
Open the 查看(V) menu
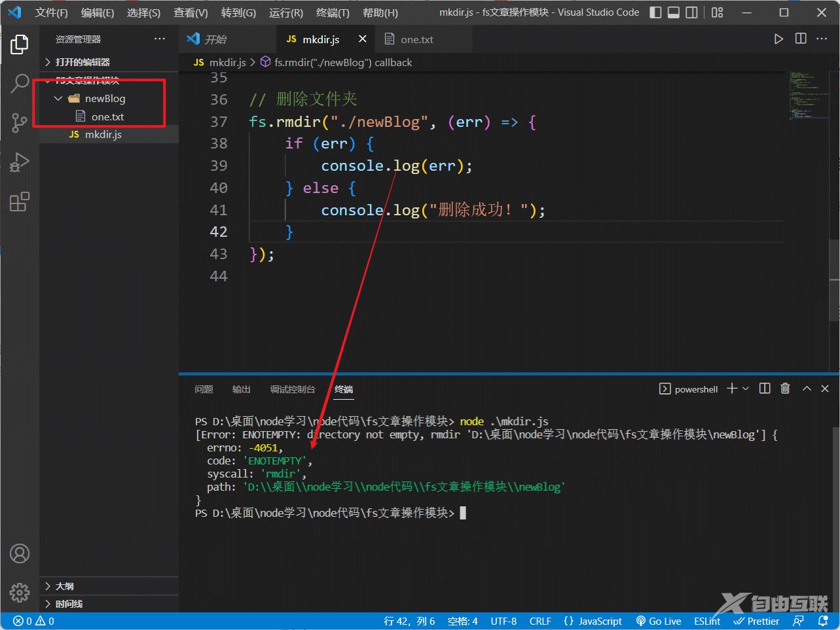(191, 12)
